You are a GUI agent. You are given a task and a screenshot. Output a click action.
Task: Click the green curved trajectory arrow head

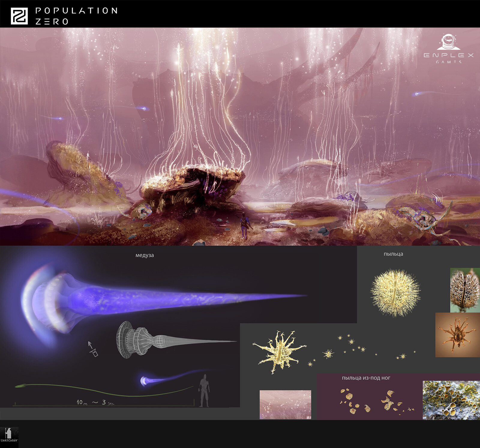[x=21, y=386]
